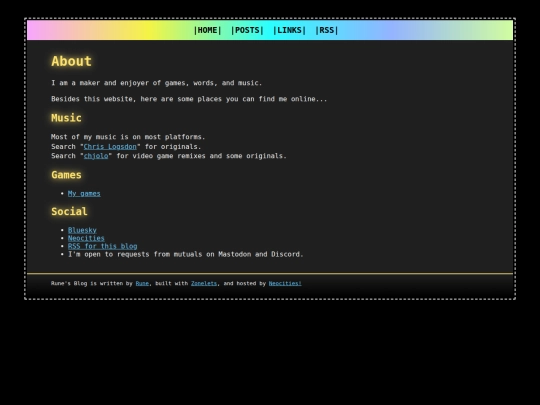
Task: Click the Mastodon and Discord requests list item
Action: [x=186, y=255]
